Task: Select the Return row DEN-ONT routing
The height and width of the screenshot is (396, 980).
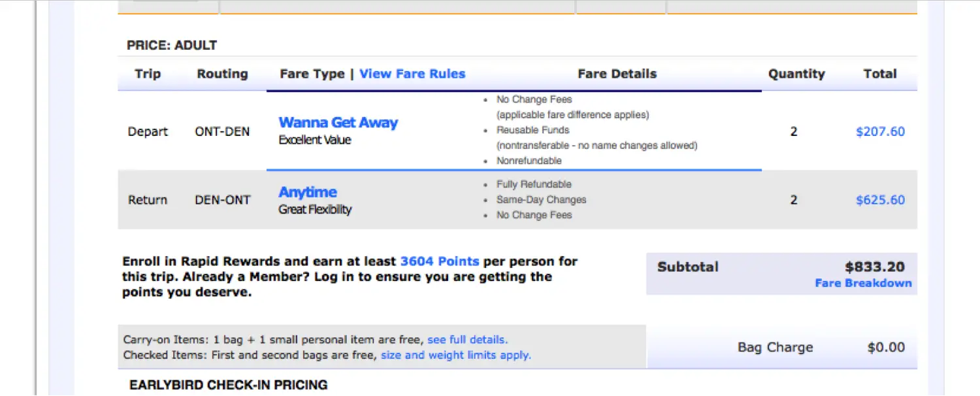Action: tap(222, 200)
